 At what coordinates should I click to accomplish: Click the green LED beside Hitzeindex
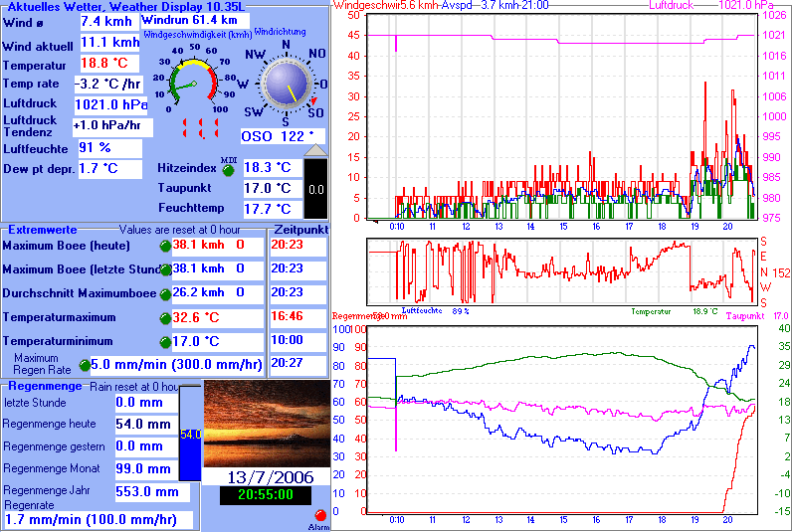click(x=228, y=170)
